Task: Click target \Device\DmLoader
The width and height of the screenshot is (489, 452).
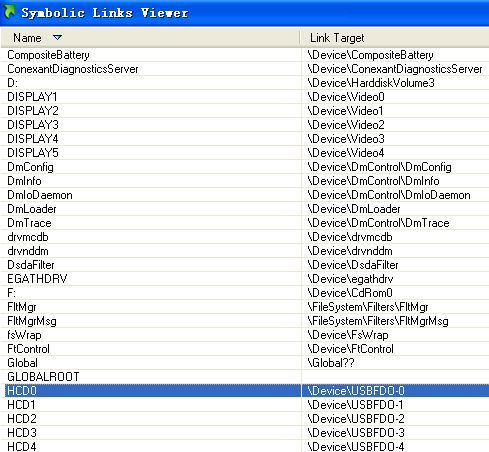Action: 354,209
